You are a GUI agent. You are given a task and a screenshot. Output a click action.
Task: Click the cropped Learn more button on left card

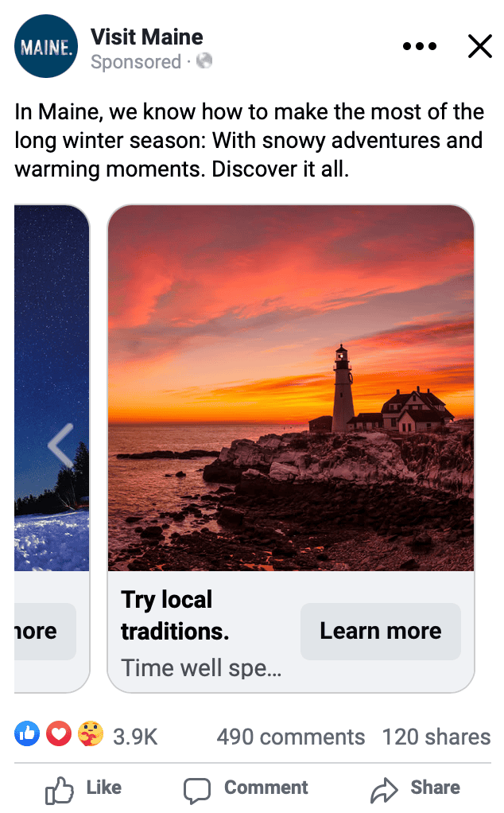(45, 631)
